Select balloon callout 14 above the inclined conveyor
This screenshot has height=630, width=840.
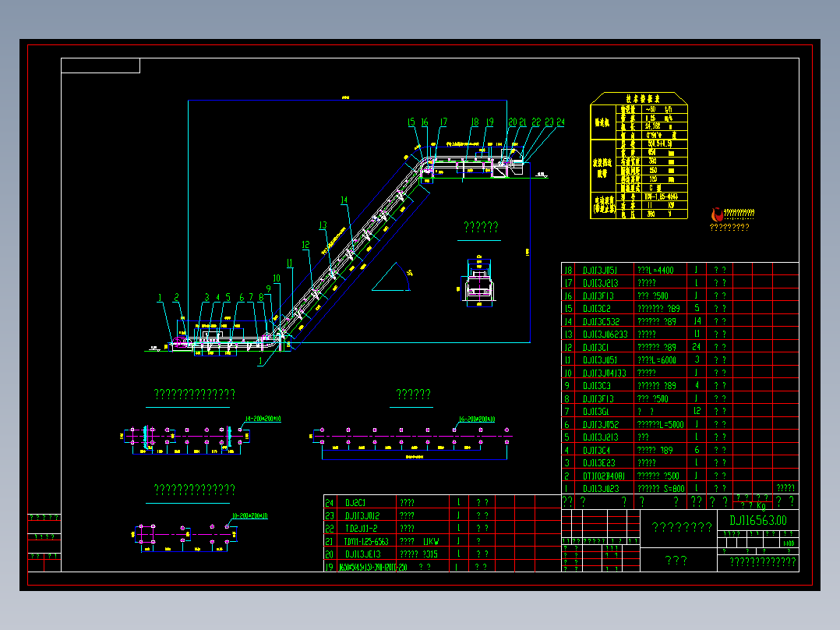coord(344,200)
